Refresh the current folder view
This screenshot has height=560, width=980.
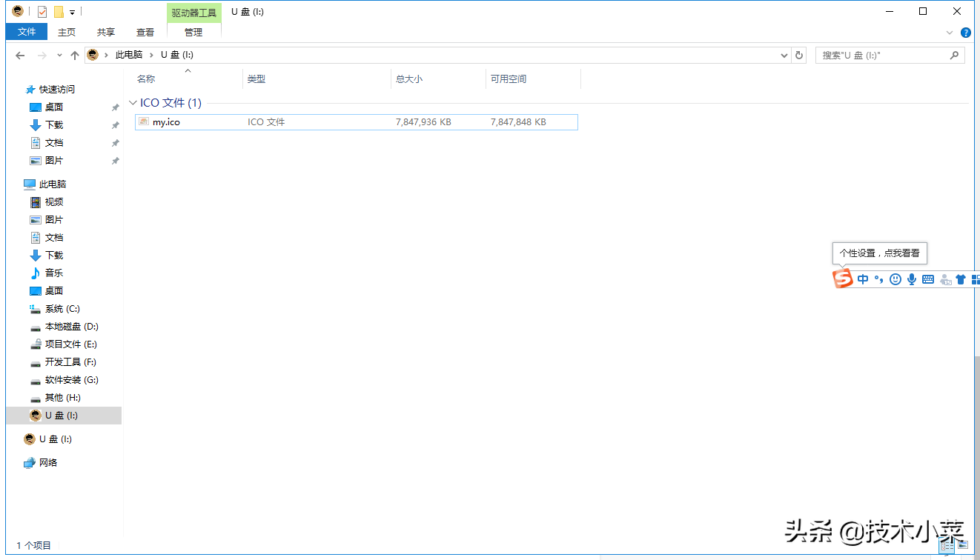coord(799,56)
